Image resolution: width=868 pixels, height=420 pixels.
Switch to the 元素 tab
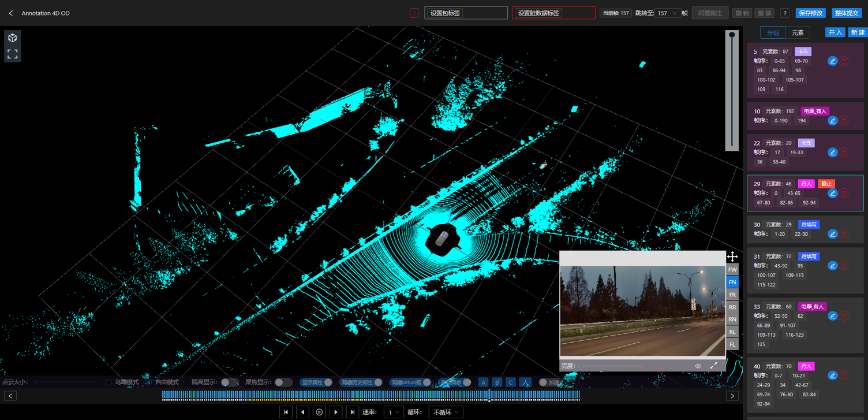click(x=797, y=32)
